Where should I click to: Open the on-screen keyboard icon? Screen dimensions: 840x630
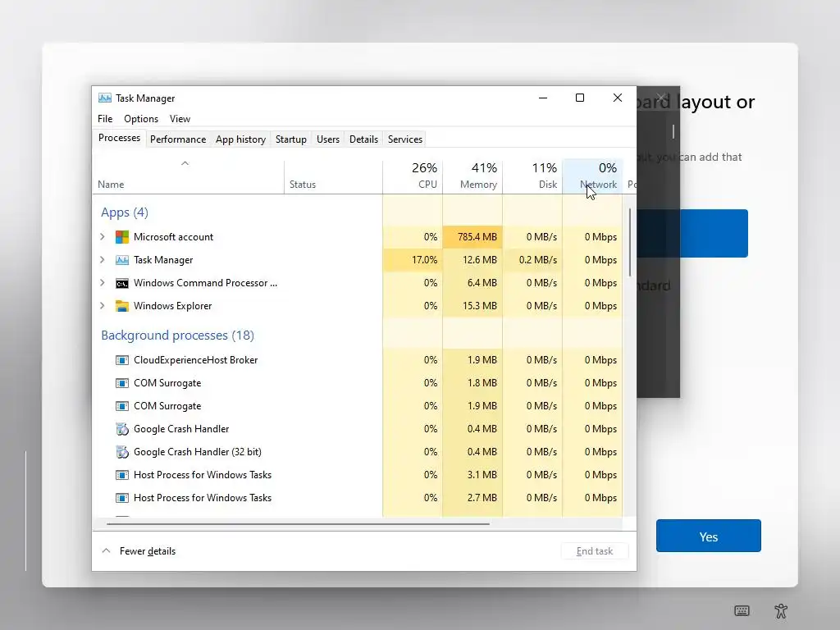coord(742,610)
